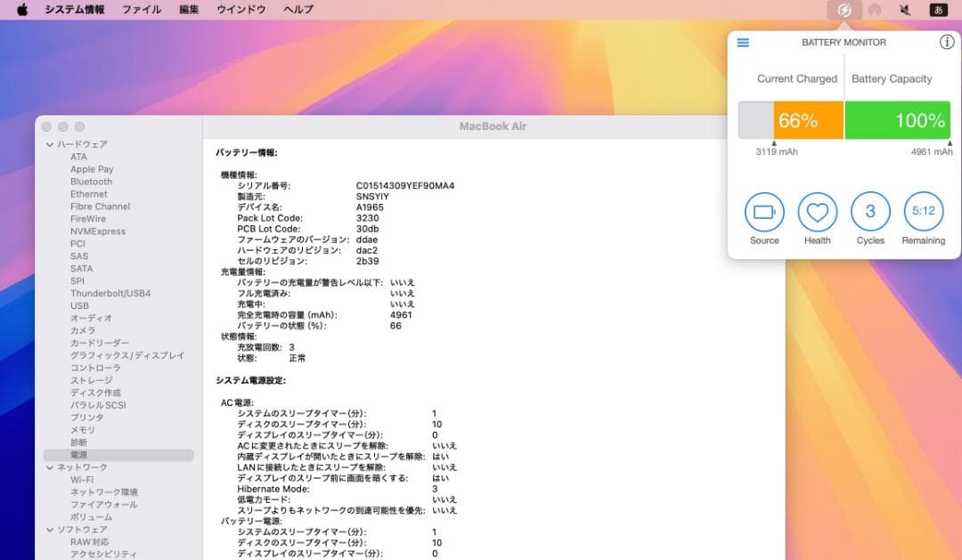Open the ヘルプ menu
The height and width of the screenshot is (560, 962).
point(298,10)
